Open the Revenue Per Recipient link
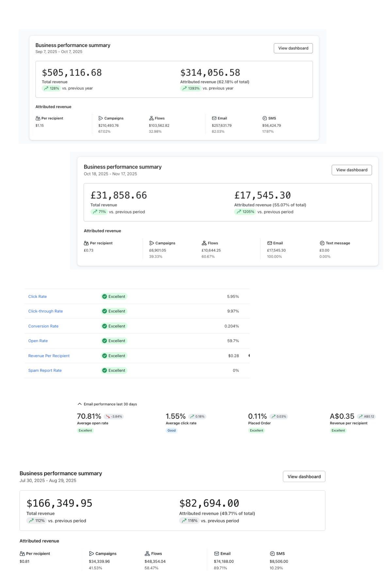Image resolution: width=392 pixels, height=588 pixels. [x=49, y=356]
